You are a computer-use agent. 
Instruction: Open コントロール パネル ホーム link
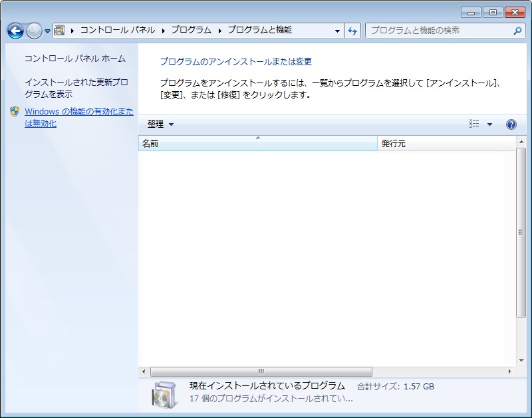(x=75, y=59)
